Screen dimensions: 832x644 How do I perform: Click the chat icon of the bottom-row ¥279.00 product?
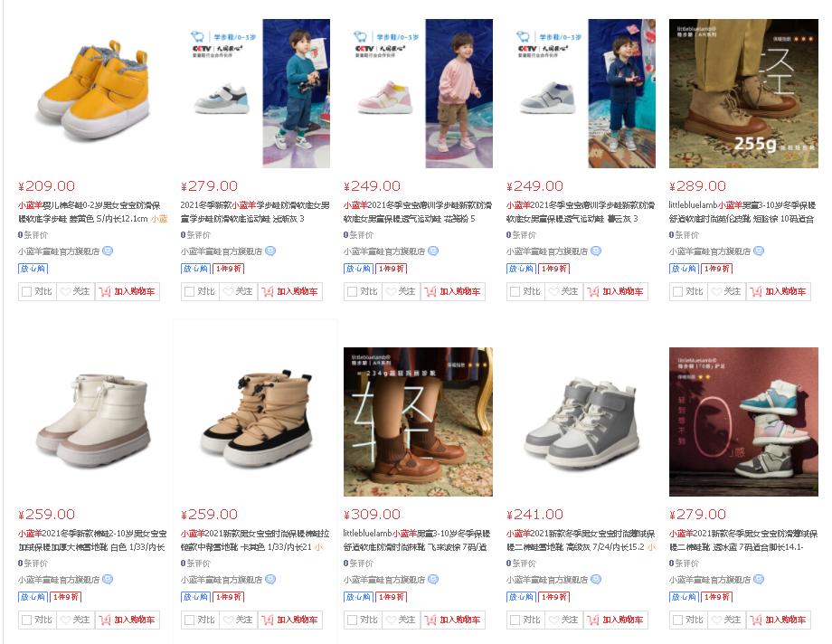758,579
